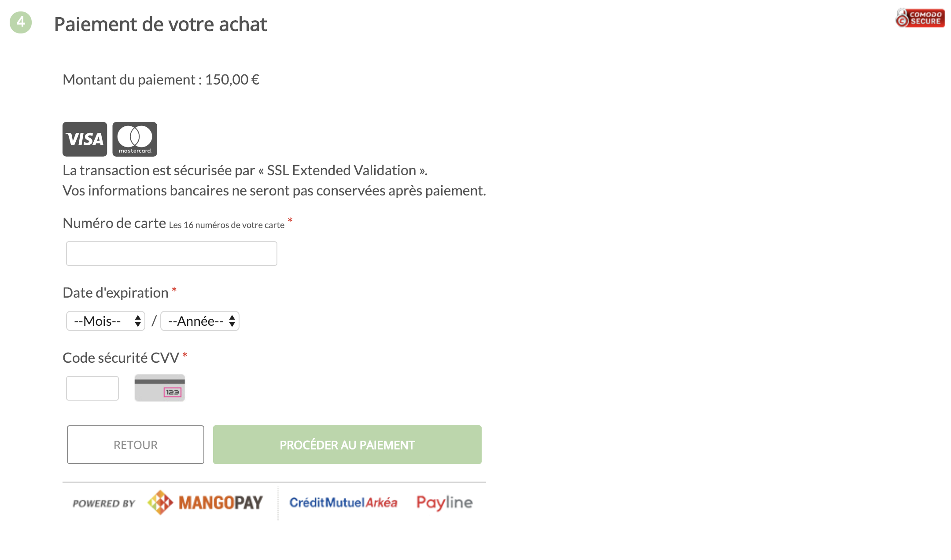Image resolution: width=951 pixels, height=560 pixels.
Task: Click the MangoPay logo
Action: pos(205,502)
